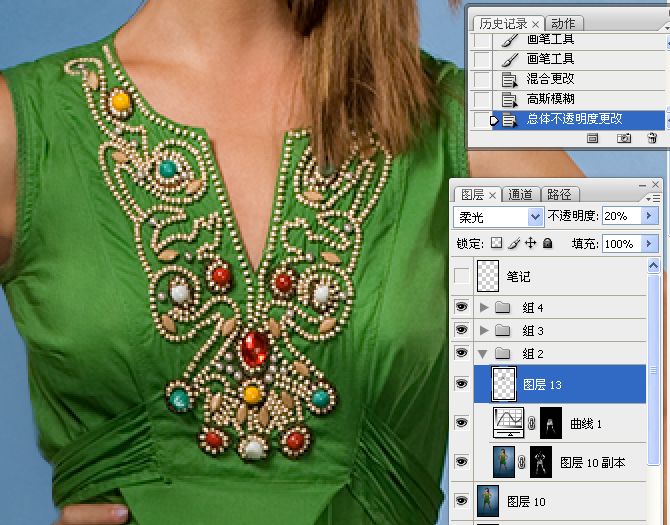
Task: Select the 笔记 layer thumbnail
Action: [x=488, y=276]
